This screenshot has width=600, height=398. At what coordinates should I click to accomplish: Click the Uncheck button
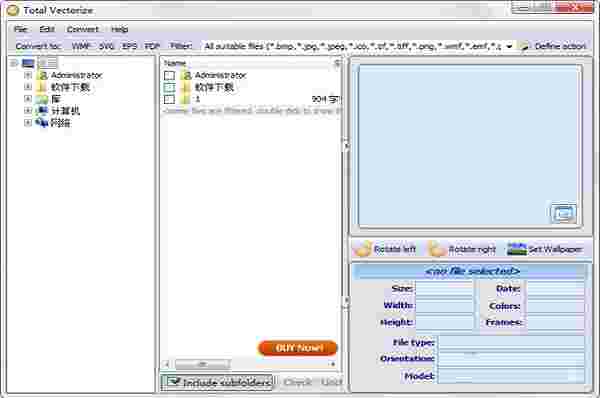tap(331, 382)
